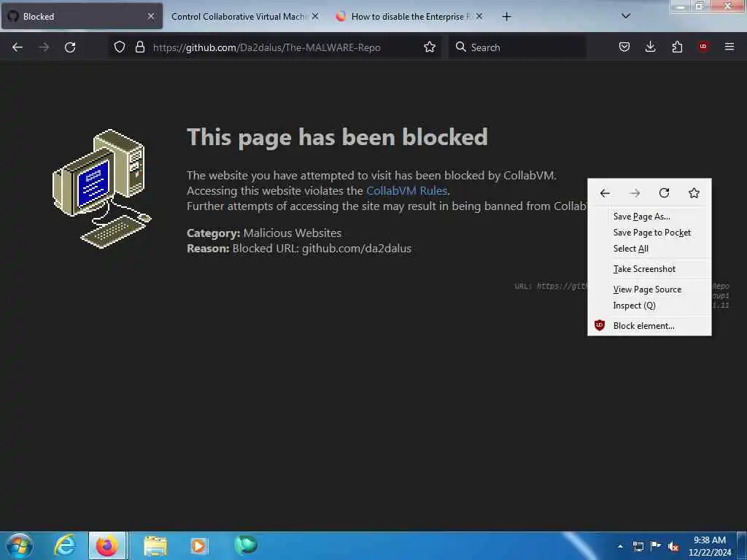Screen dimensions: 747x560
Task: Expand the list all tabs dropdown arrow
Action: click(x=626, y=16)
